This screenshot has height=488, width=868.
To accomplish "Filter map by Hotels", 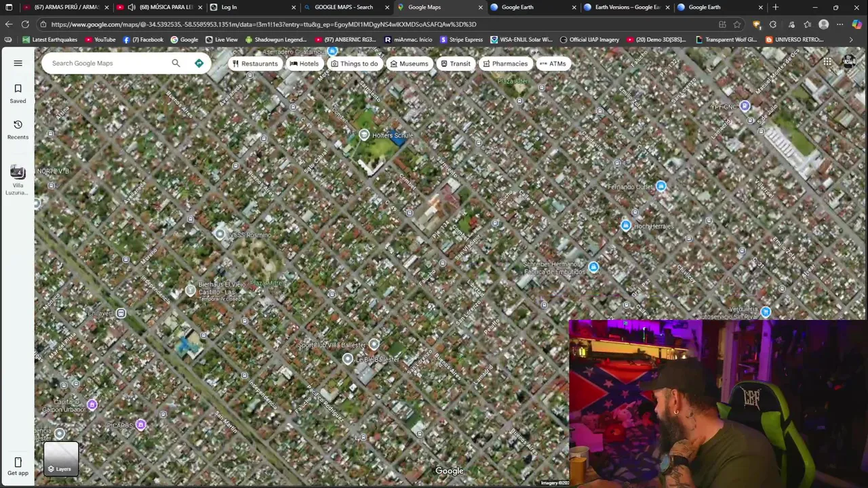I will 304,64.
